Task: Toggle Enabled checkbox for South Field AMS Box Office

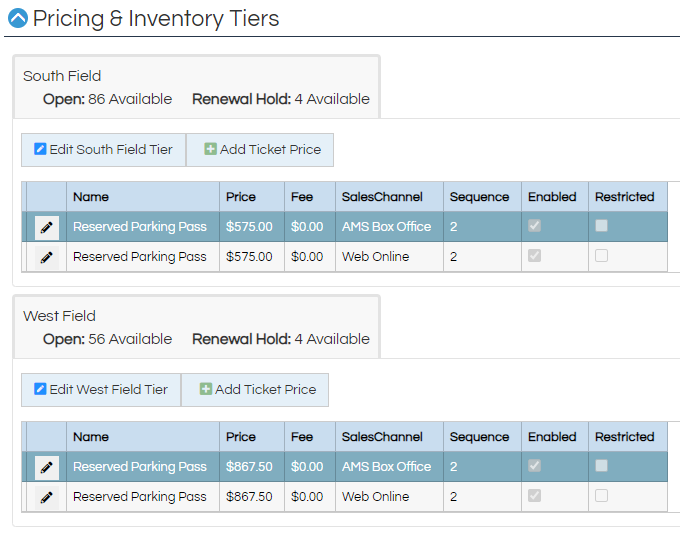Action: click(535, 226)
